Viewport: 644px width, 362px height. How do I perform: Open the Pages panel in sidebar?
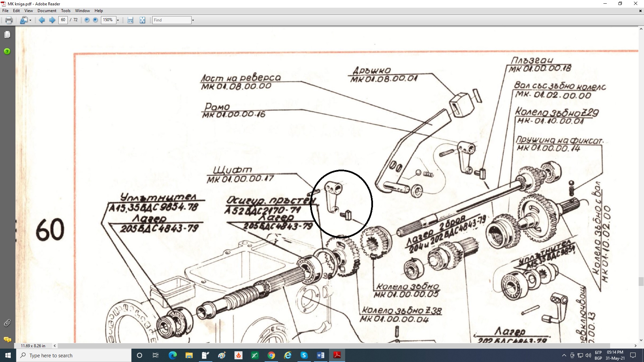[x=7, y=35]
